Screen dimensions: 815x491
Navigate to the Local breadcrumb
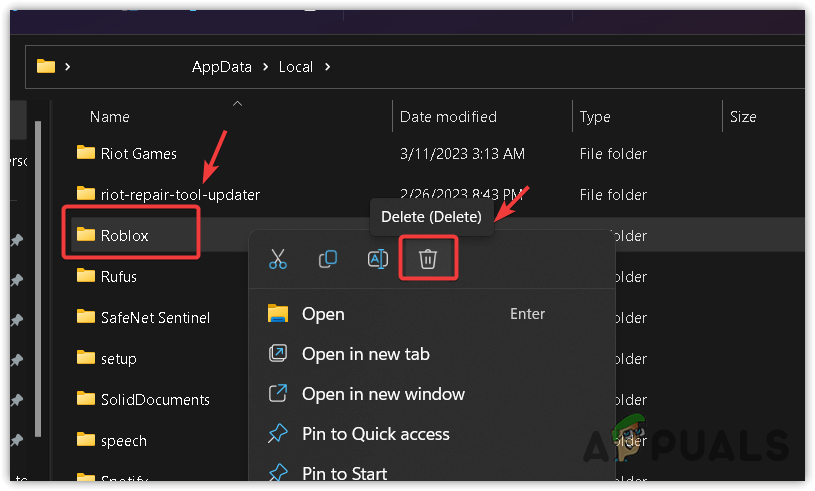296,67
